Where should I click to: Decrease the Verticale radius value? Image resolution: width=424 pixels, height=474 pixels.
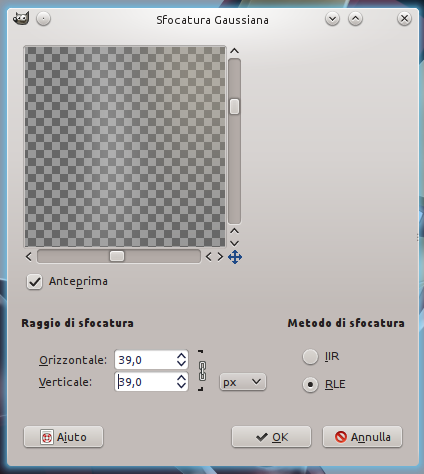point(181,386)
